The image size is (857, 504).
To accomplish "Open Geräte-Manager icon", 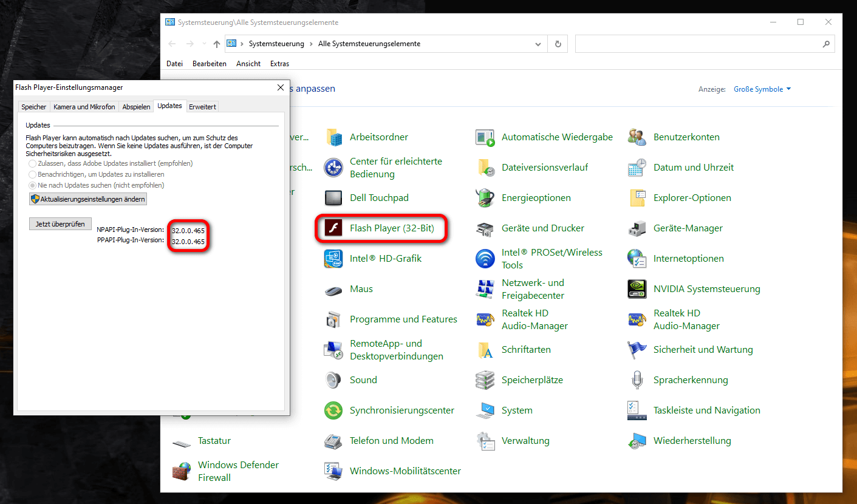I will tap(637, 228).
